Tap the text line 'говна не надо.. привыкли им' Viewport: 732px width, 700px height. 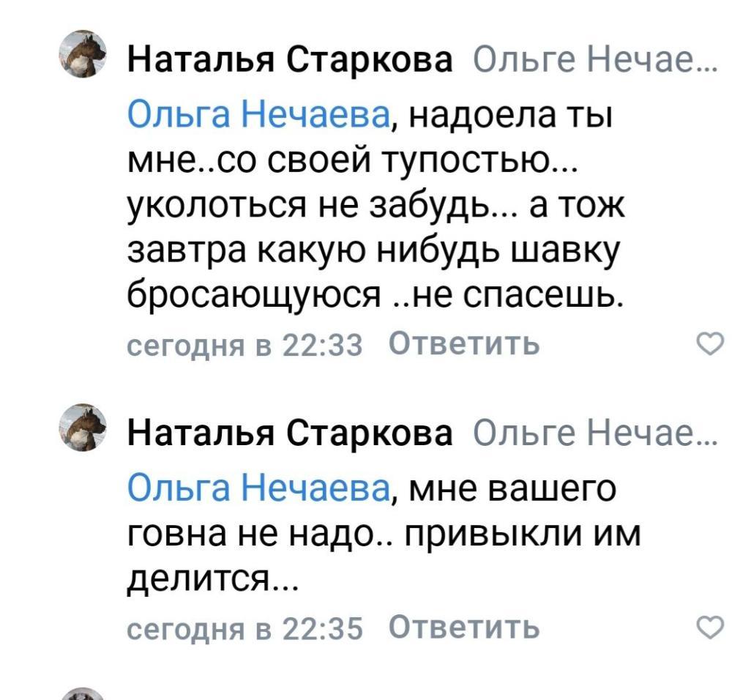coord(384,535)
